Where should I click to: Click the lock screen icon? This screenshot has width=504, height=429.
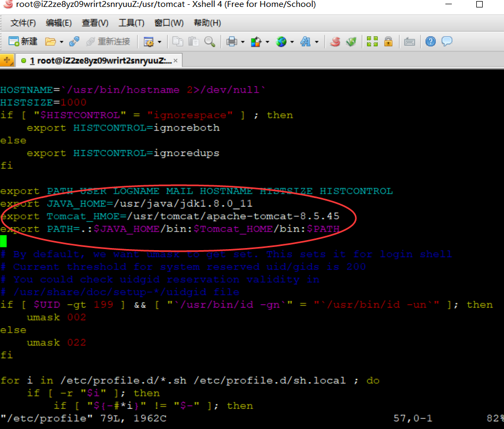pyautogui.click(x=388, y=42)
